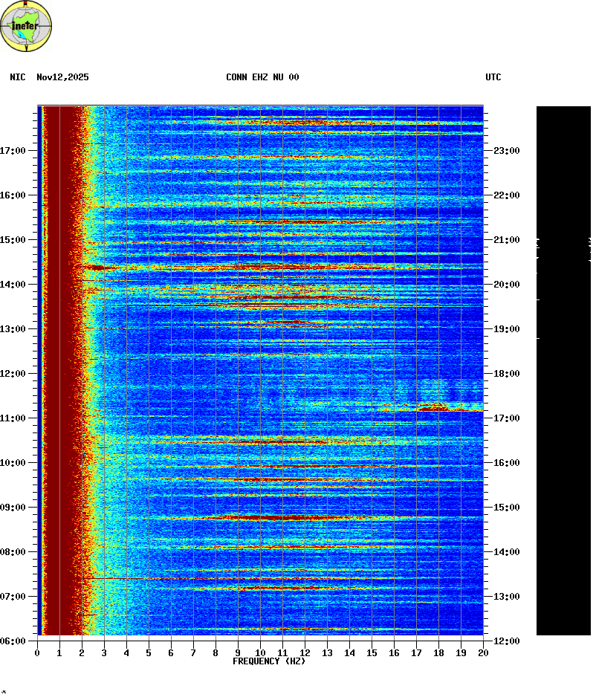Click the UTC label at top right
This screenshot has width=596, height=700.
pos(493,77)
